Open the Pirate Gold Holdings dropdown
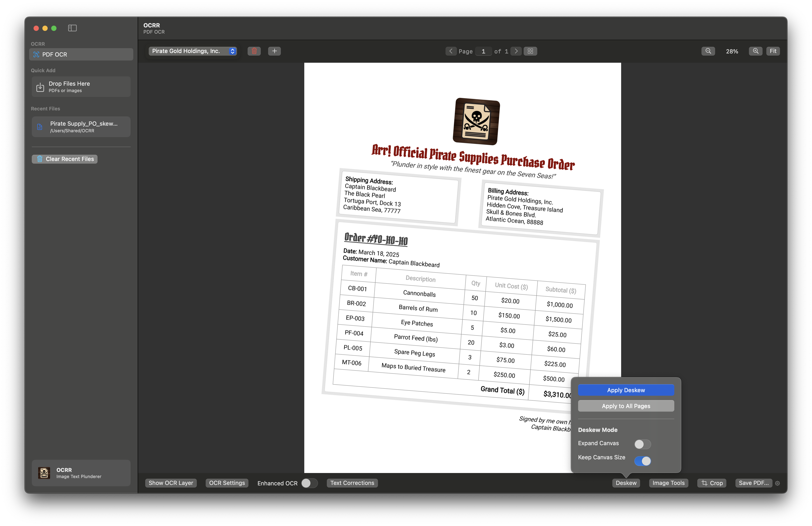Screen dimensions: 812x526 [x=193, y=51]
